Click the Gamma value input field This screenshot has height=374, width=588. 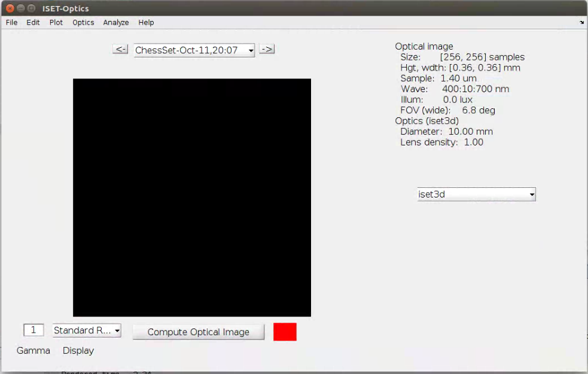[x=33, y=330]
